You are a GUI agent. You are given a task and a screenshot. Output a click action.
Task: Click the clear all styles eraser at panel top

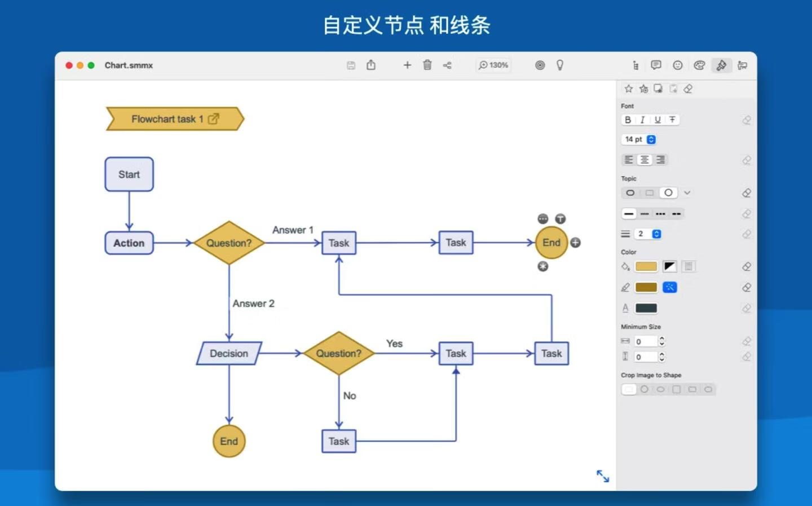click(x=688, y=89)
